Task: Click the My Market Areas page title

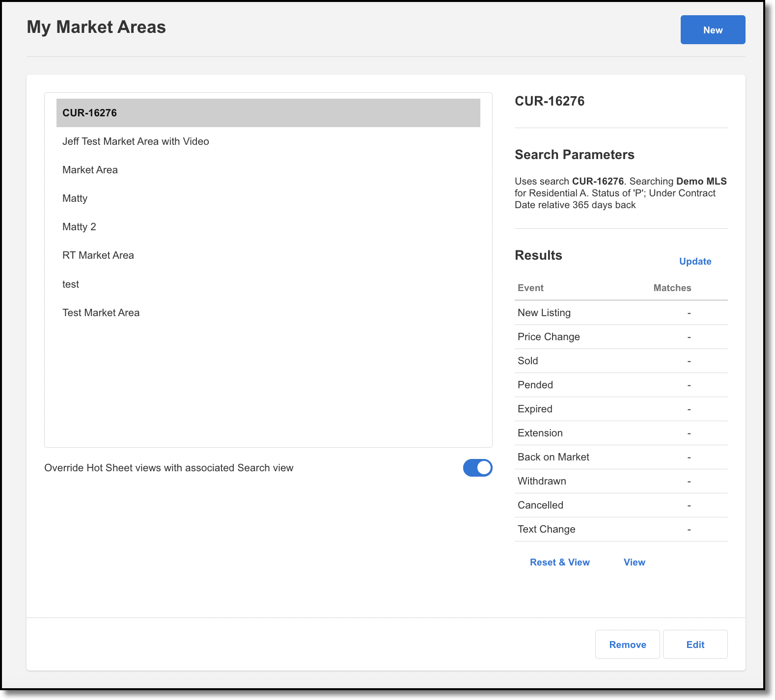Action: [x=96, y=27]
